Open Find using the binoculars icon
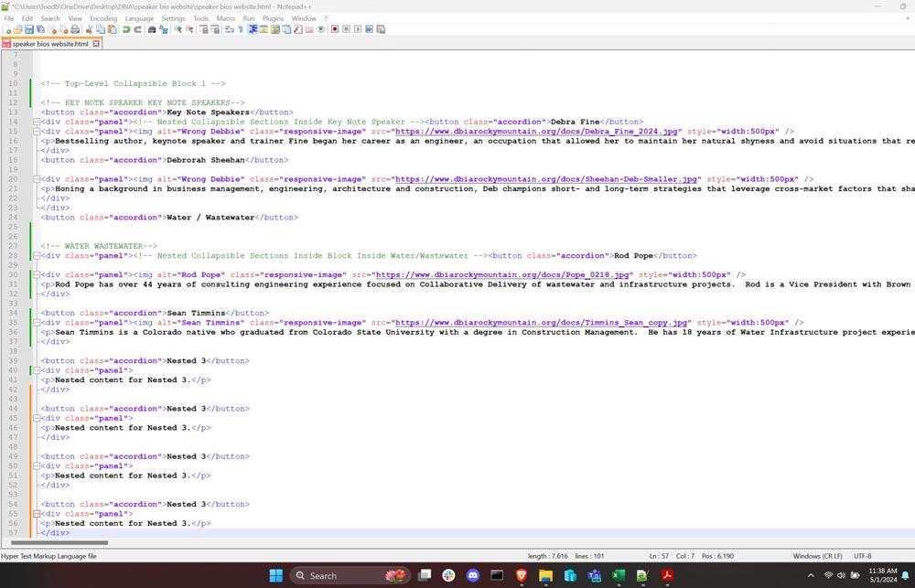 pyautogui.click(x=152, y=29)
